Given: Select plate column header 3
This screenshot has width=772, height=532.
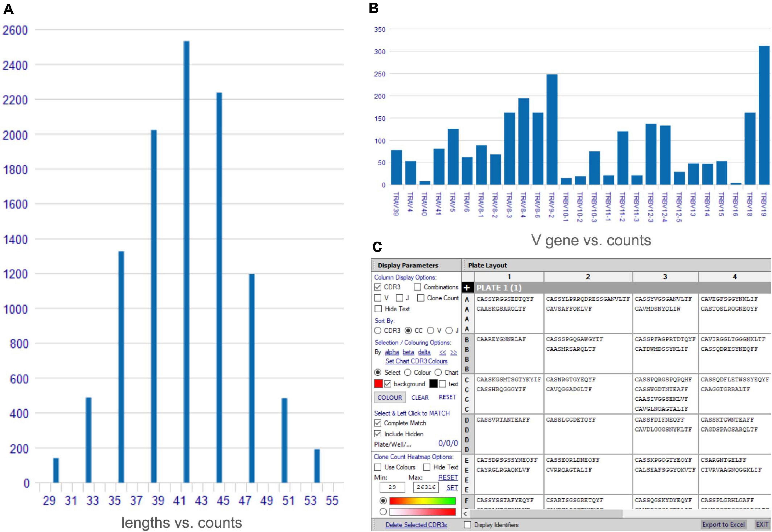Looking at the screenshot, I should click(665, 277).
